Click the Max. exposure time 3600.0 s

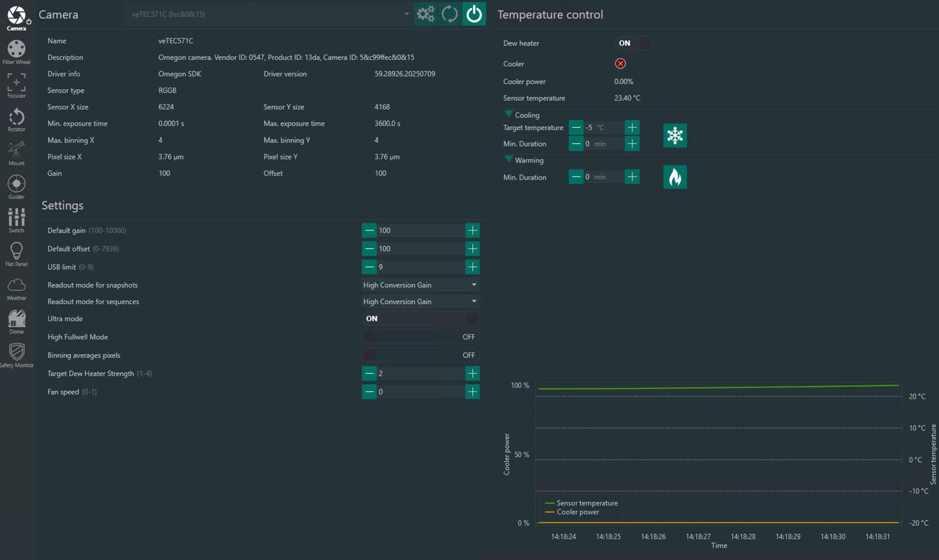pos(387,124)
